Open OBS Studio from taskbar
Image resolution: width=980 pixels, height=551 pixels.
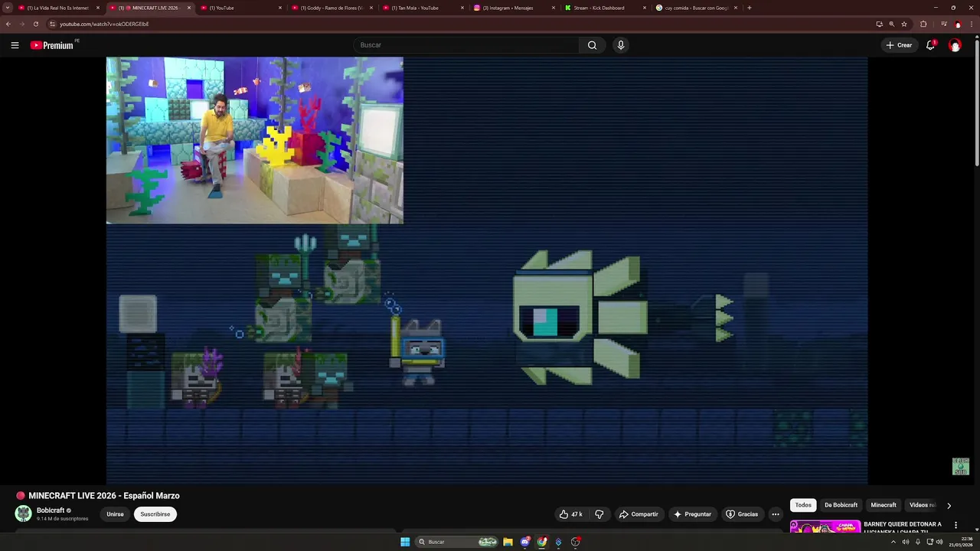(576, 542)
